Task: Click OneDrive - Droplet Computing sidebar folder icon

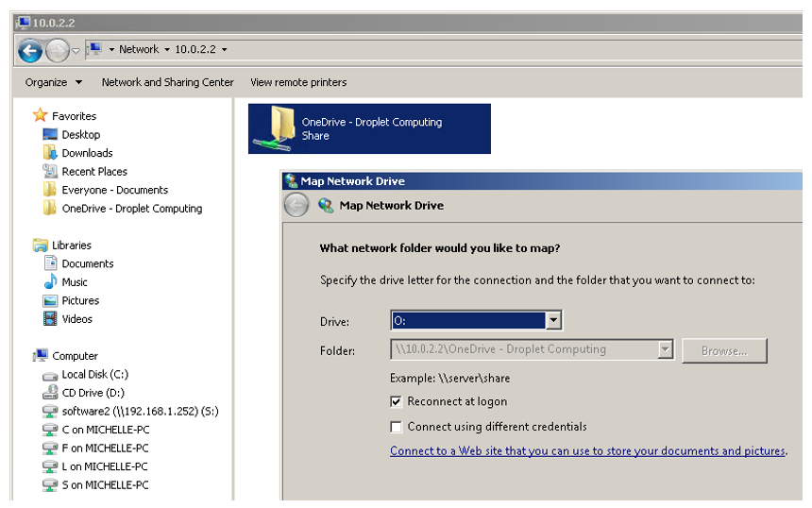Action: point(50,208)
